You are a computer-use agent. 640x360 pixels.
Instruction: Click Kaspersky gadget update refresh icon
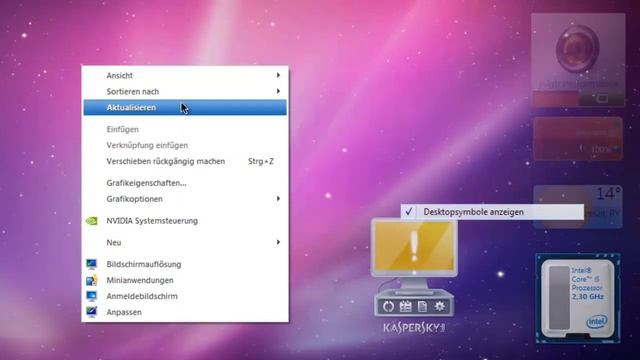(x=388, y=306)
